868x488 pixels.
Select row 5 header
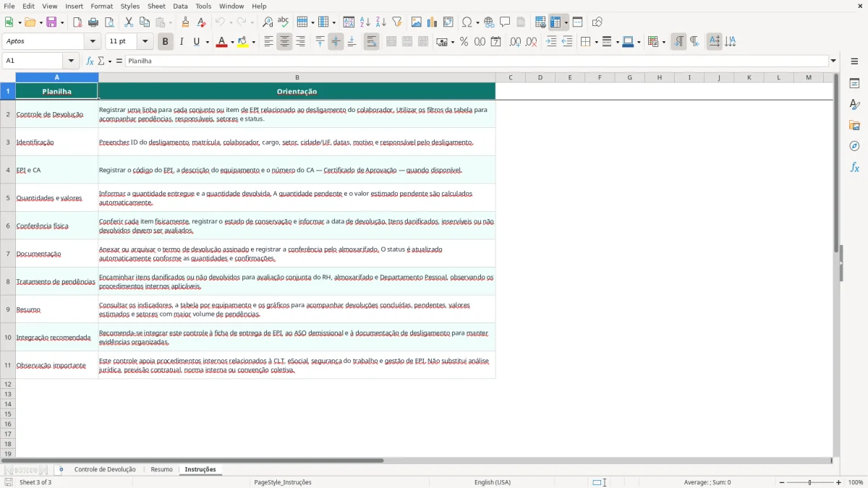8,197
